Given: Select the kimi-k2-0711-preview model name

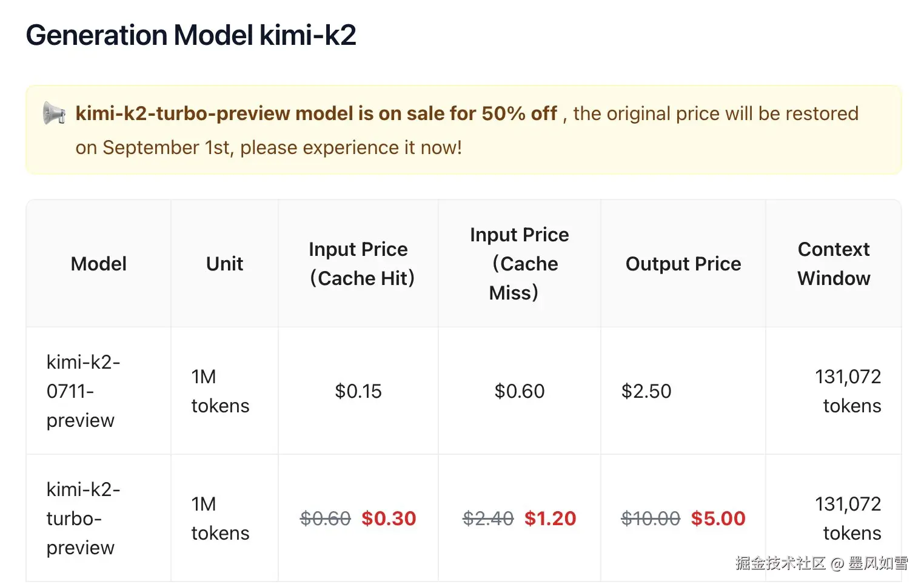Looking at the screenshot, I should click(x=83, y=391).
